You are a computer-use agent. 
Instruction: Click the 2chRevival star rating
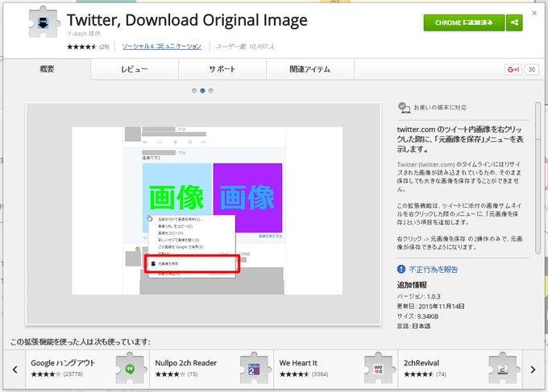419,374
